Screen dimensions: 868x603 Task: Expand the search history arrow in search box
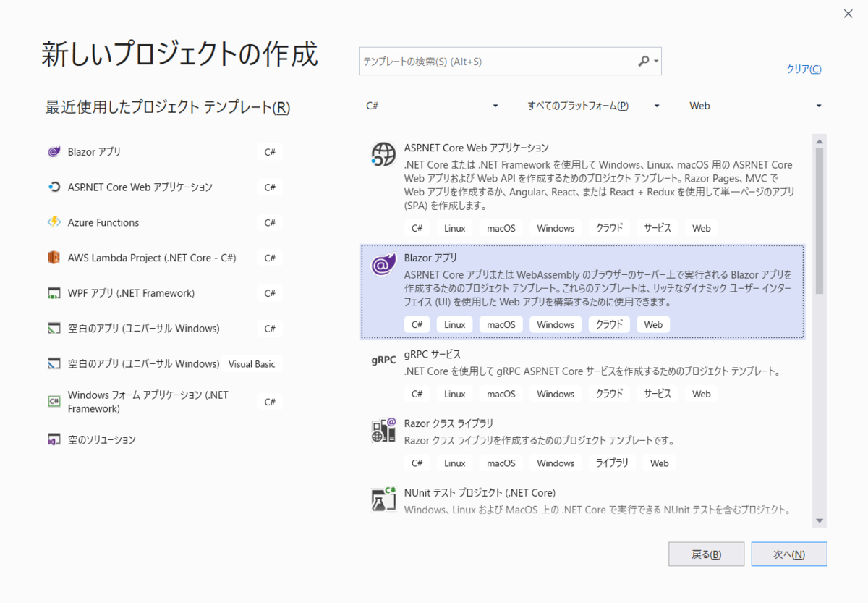pos(656,62)
